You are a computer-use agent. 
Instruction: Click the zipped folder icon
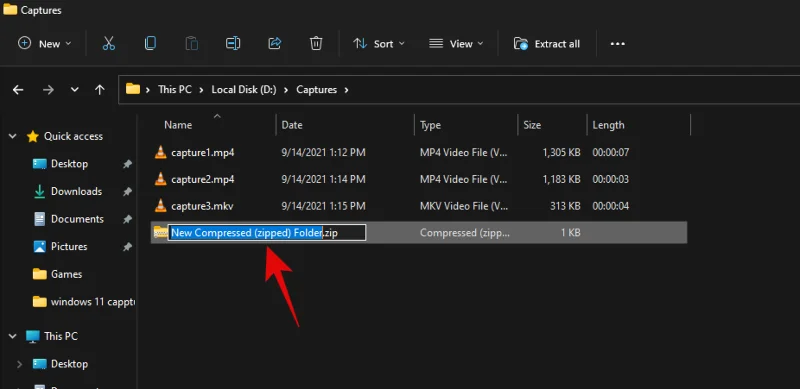coord(161,232)
